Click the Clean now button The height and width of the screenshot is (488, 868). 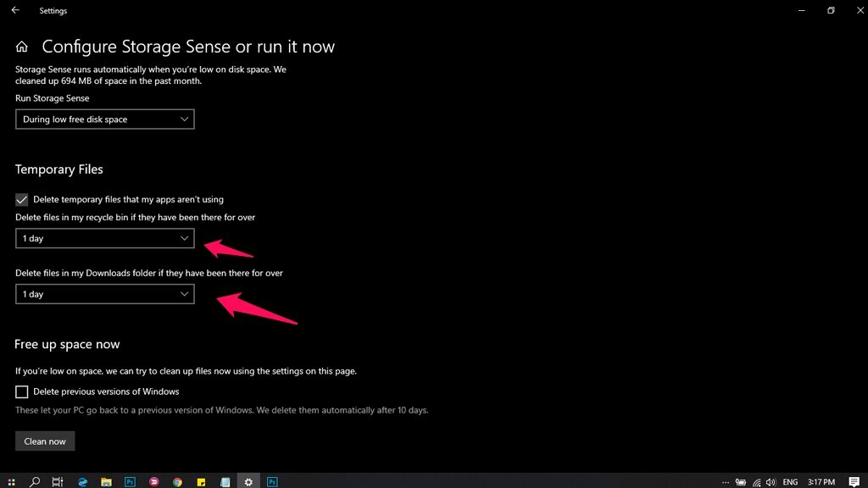click(x=45, y=441)
